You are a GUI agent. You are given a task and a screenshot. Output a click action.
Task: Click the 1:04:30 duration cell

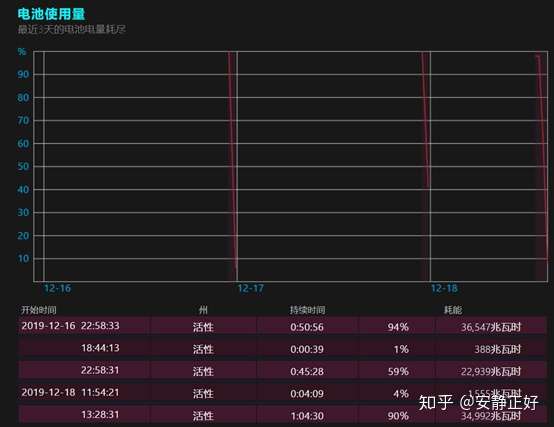[307, 416]
